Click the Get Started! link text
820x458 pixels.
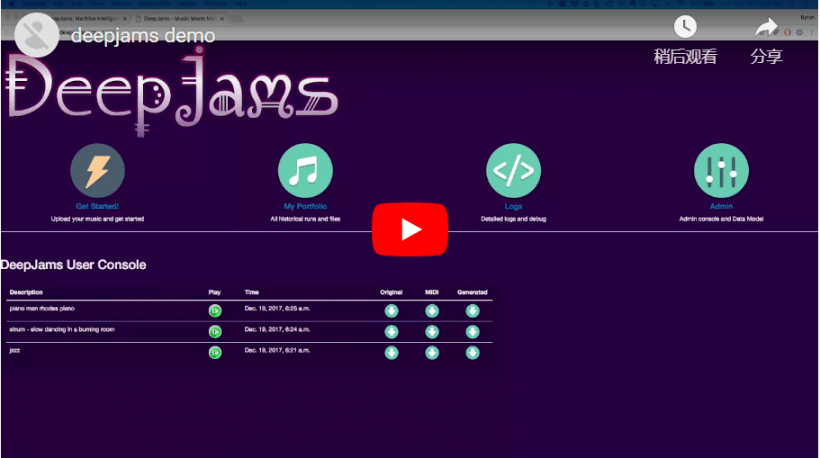pyautogui.click(x=97, y=207)
